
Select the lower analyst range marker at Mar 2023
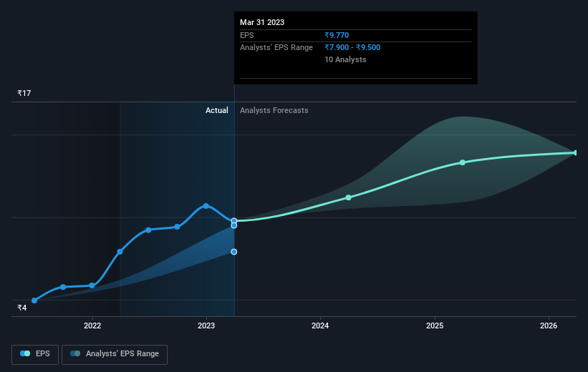click(234, 252)
